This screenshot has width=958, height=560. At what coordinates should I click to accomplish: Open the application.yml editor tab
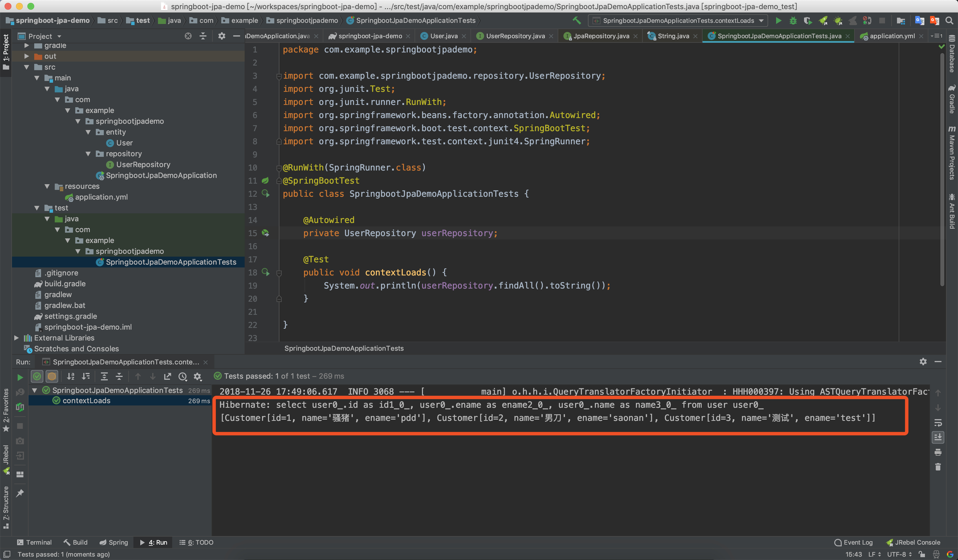891,36
